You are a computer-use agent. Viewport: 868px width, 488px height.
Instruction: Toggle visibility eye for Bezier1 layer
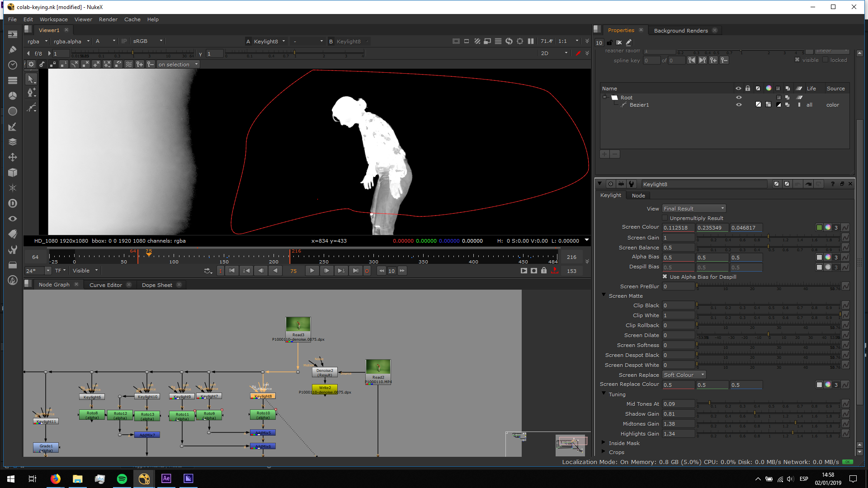coord(739,105)
